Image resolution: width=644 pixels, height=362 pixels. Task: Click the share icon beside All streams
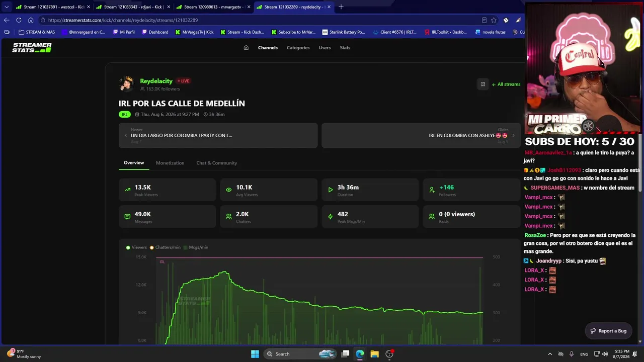click(483, 84)
